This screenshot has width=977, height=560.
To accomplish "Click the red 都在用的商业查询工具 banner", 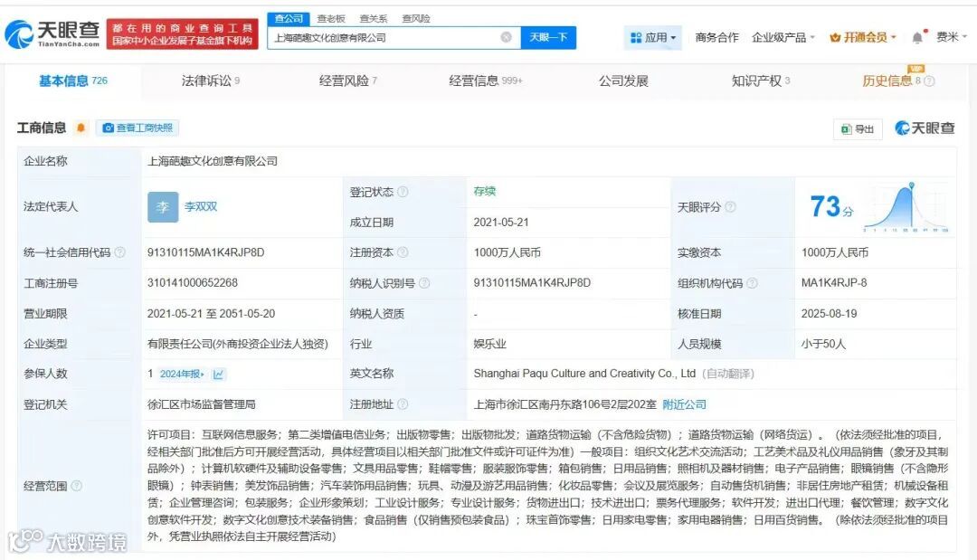I will pyautogui.click(x=182, y=34).
